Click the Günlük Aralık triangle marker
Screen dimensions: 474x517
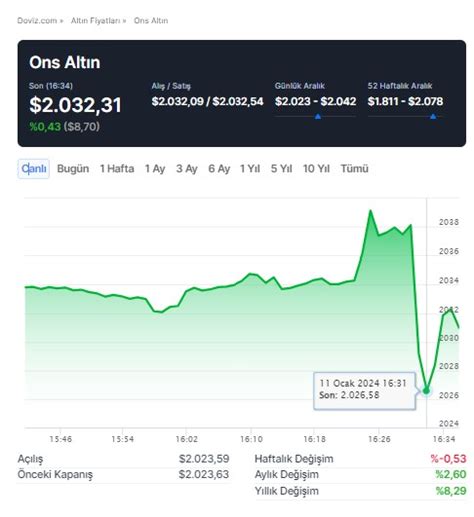318,116
